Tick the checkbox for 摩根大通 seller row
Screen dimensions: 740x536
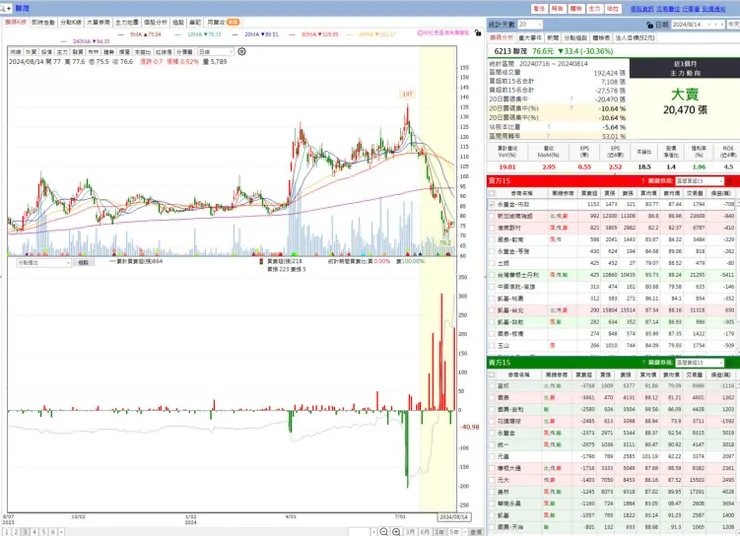492,469
